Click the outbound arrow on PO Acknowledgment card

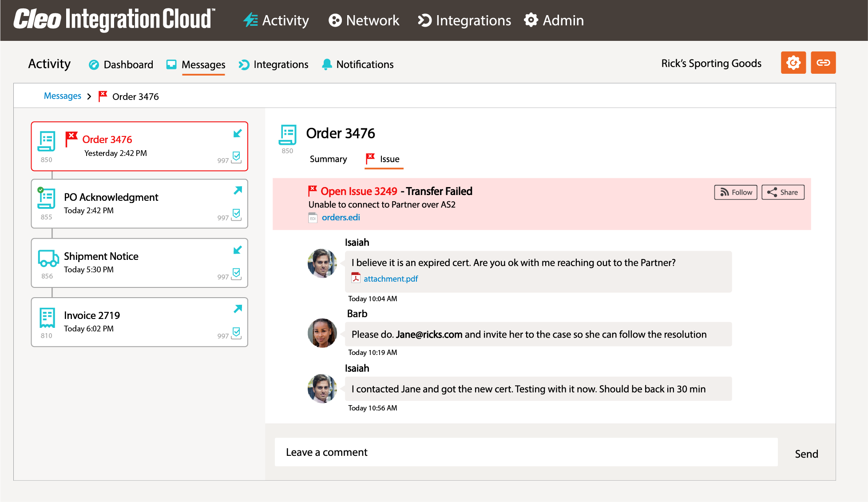(x=238, y=190)
